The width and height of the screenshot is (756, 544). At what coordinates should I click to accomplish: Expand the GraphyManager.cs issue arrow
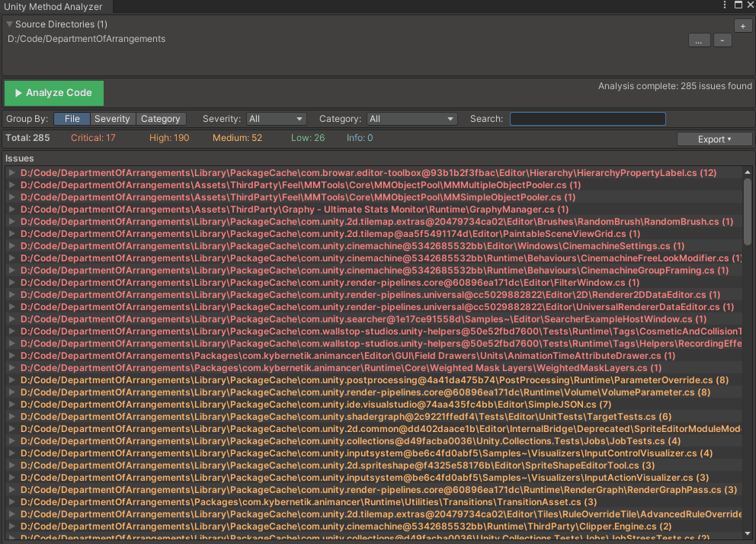(x=11, y=210)
